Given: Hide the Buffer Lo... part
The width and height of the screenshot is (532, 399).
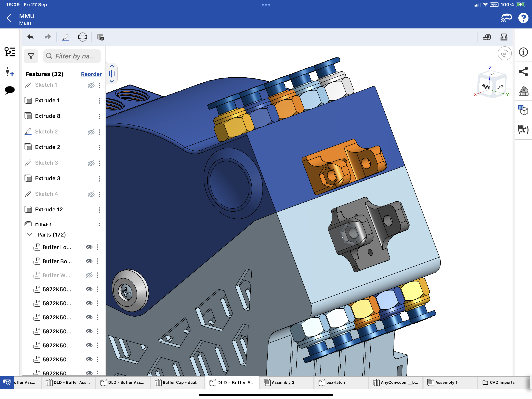Looking at the screenshot, I should pos(89,247).
